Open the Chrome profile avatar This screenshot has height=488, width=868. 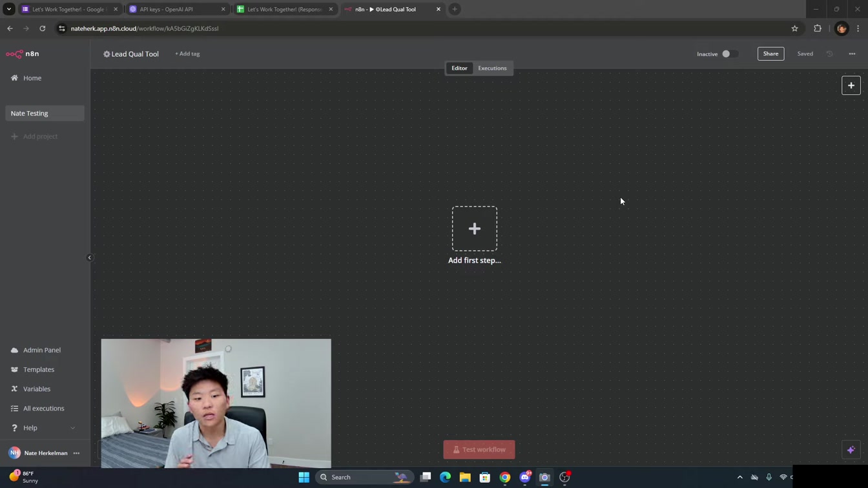pos(842,28)
